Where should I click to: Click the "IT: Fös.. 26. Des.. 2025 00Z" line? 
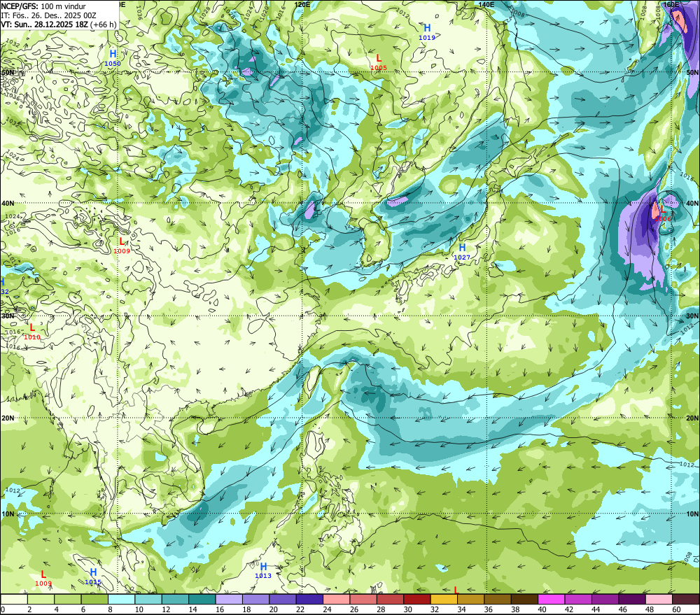49,15
